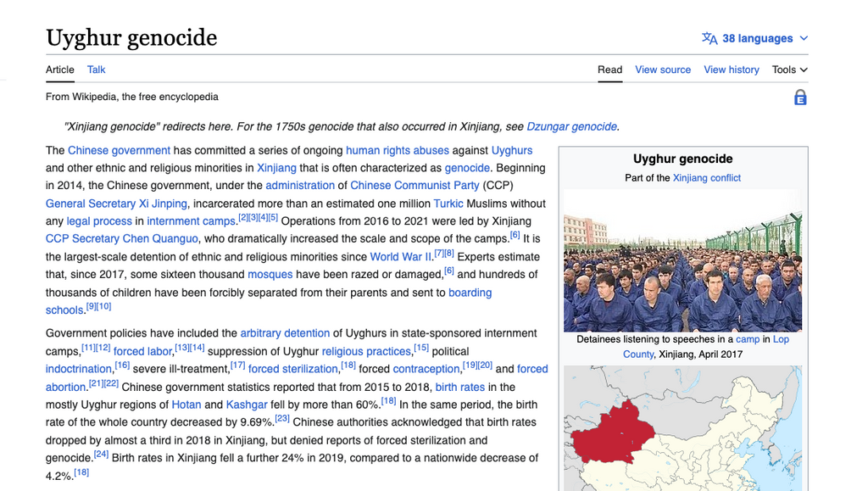The image size is (868, 491).
Task: Follow the internment camps link
Action: tap(192, 221)
